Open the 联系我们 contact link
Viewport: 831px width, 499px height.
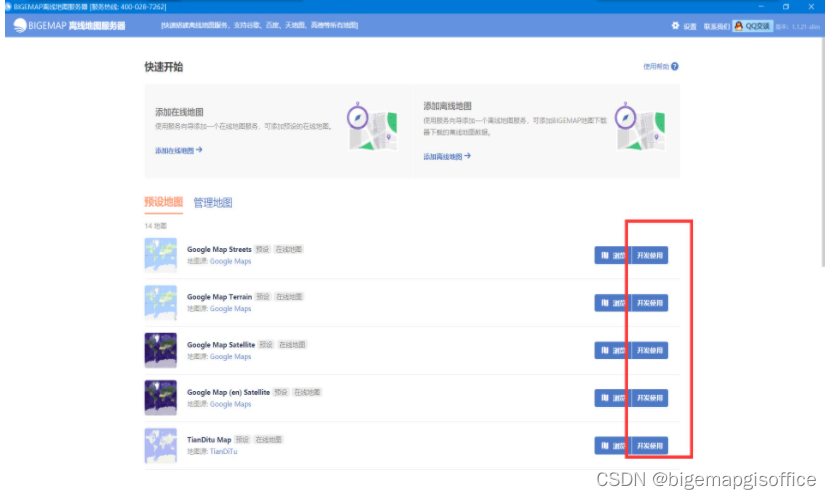(x=716, y=26)
